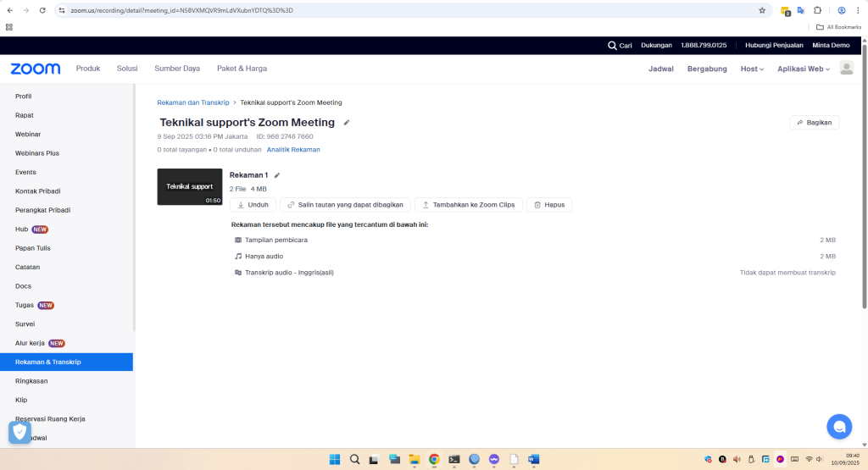Select Paket & Harga in top navigation
The image size is (868, 470).
pos(242,69)
